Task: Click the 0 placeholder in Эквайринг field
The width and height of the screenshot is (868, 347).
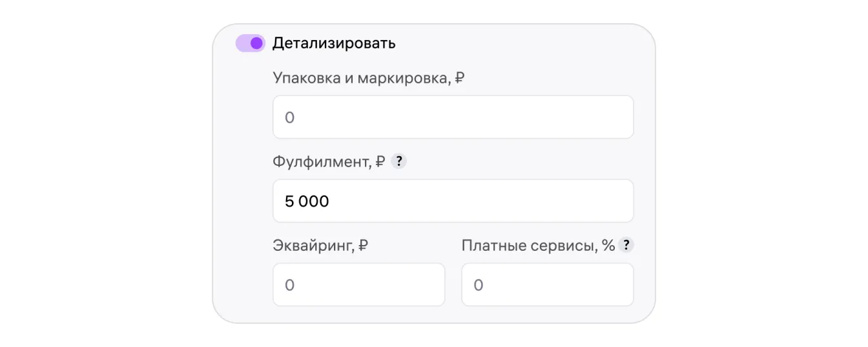Action: pos(289,285)
